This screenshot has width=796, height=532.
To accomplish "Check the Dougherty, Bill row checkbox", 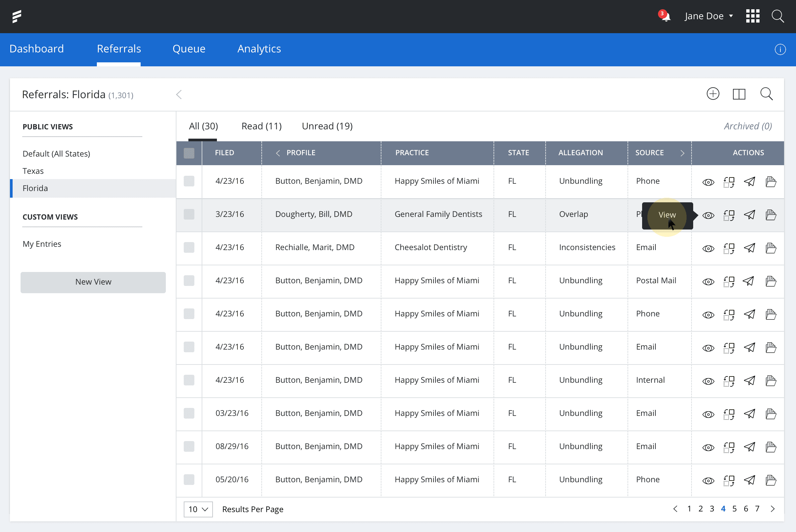I will click(x=189, y=215).
